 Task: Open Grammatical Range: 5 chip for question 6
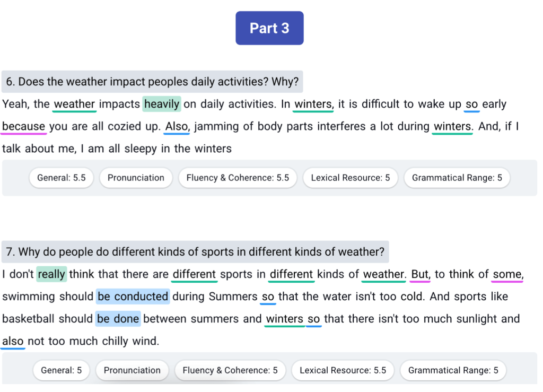click(457, 178)
